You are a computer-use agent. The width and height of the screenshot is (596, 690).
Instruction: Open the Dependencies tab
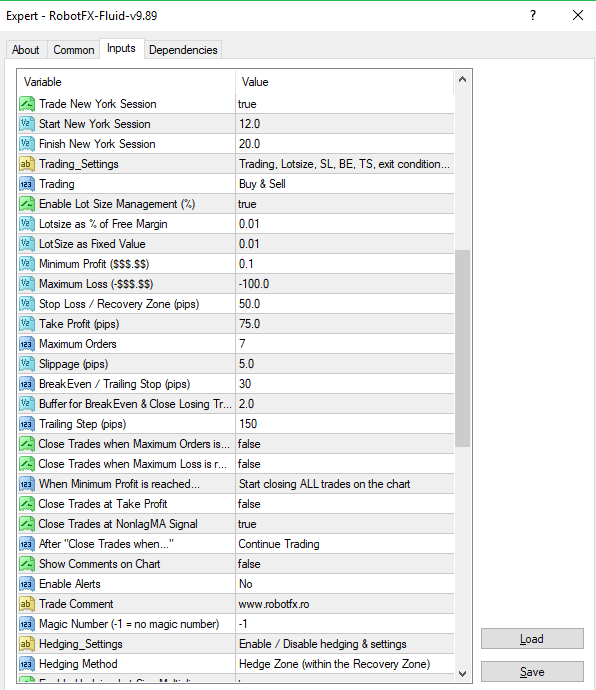click(183, 50)
